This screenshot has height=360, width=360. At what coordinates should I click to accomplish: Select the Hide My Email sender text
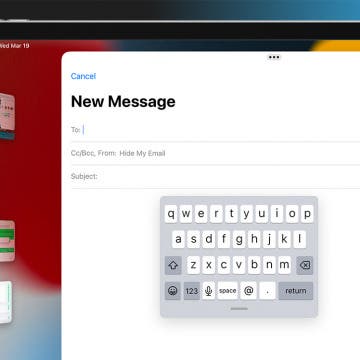click(x=142, y=154)
